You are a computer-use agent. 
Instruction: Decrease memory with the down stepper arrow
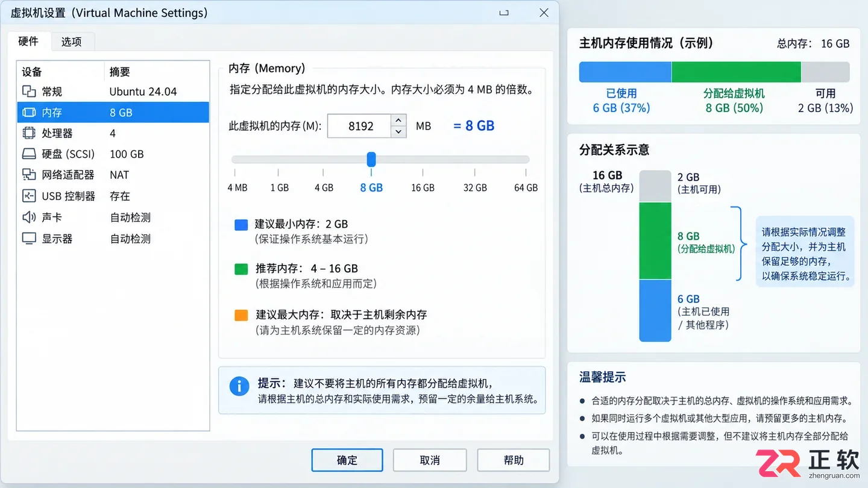[398, 131]
